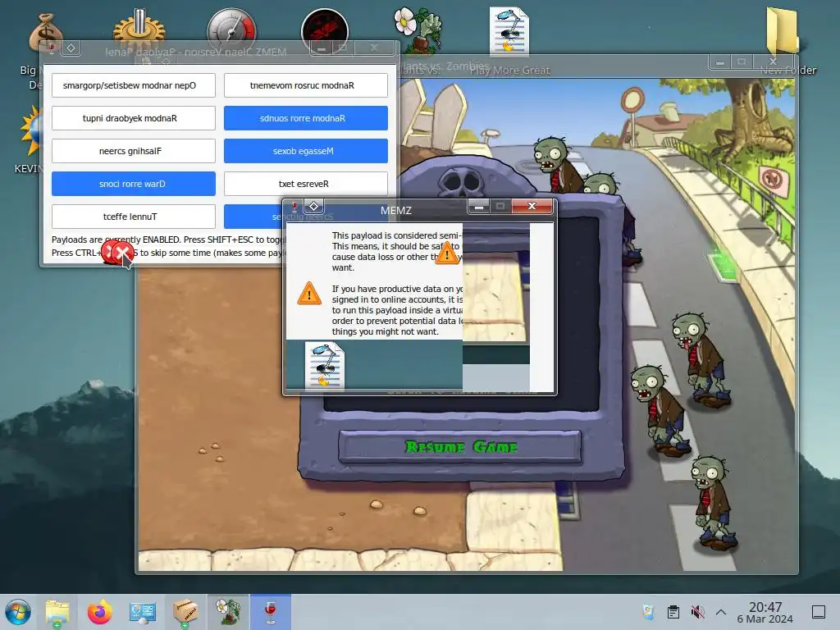
Task: Switch to Plants vs. Zombies taskbar item
Action: click(x=228, y=612)
